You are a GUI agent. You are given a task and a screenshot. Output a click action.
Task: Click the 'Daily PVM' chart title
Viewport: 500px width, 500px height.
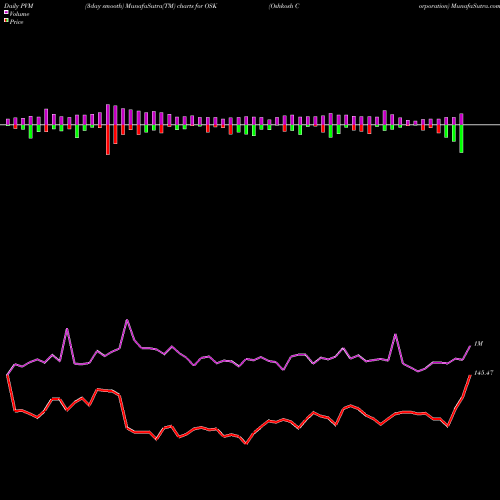click(x=19, y=6)
